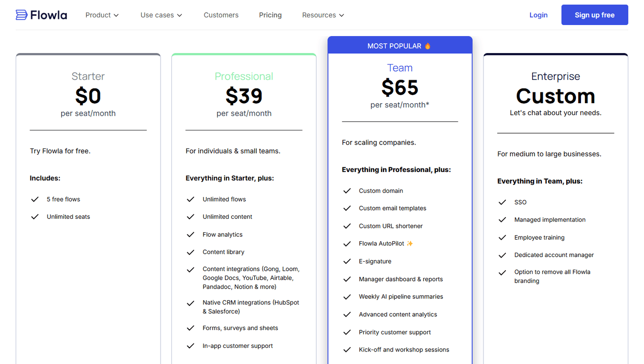The image size is (644, 364).
Task: Click the checkmark beside Employee training
Action: pyautogui.click(x=502, y=238)
